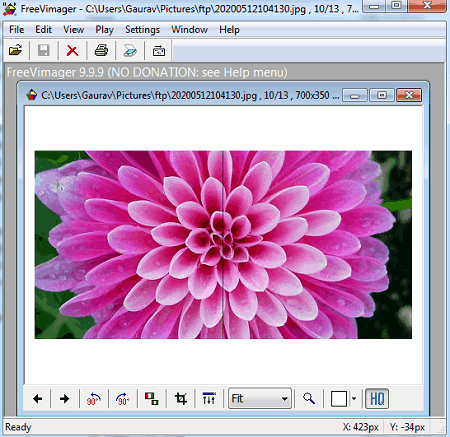This screenshot has height=437, width=450.
Task: Go to the previous image arrow
Action: pyautogui.click(x=37, y=399)
